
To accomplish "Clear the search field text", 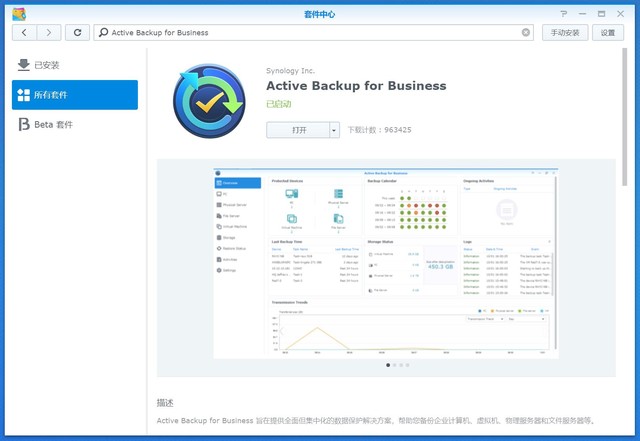I will point(526,32).
